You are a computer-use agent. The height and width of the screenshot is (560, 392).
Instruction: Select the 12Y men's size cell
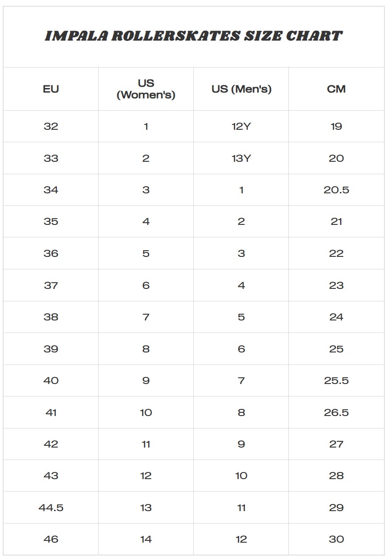point(241,126)
